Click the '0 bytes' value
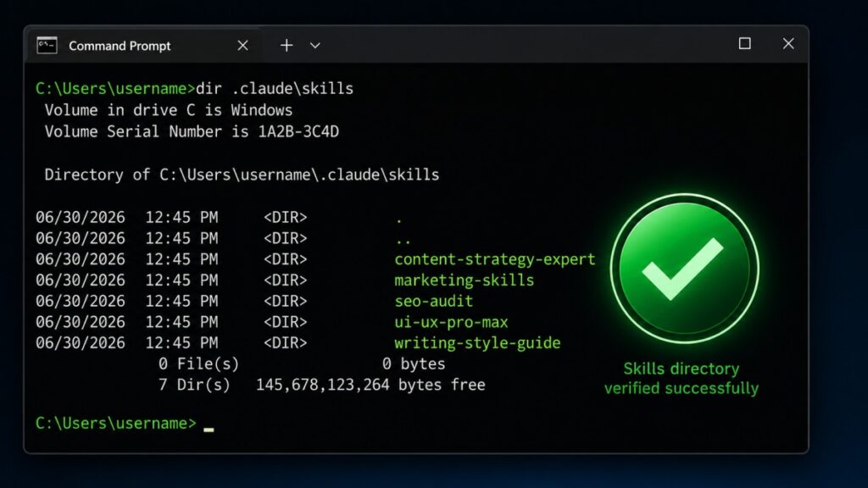The height and width of the screenshot is (488, 868). 414,364
